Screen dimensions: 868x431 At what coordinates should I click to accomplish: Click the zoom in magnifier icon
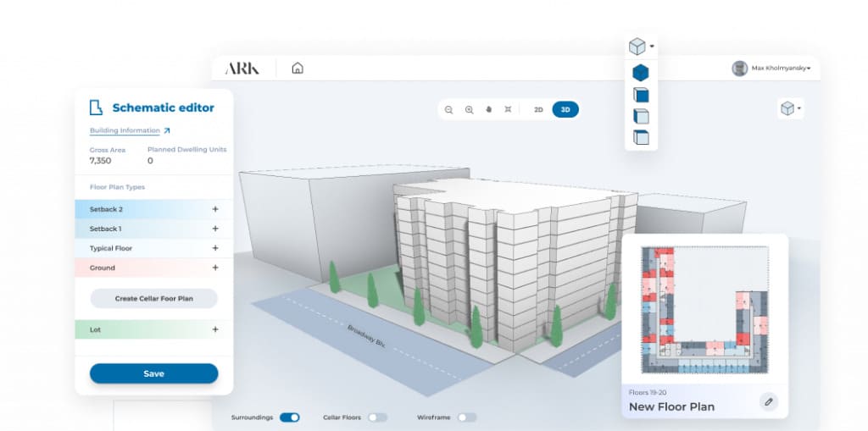pyautogui.click(x=469, y=110)
